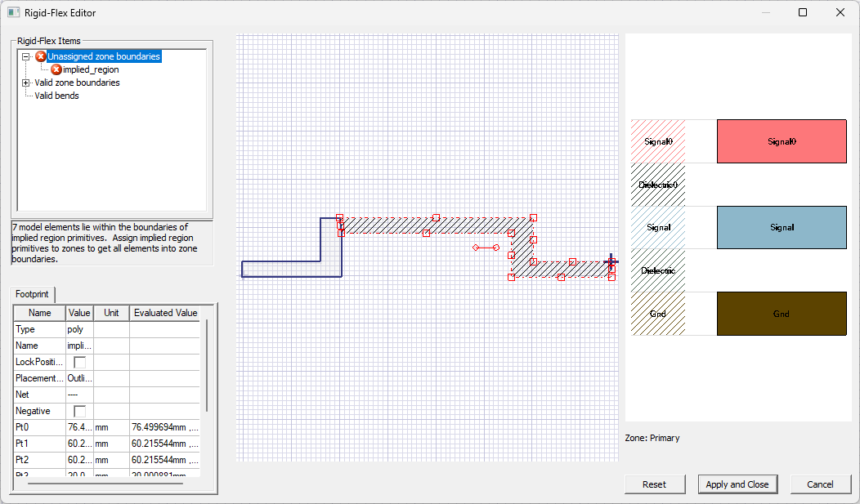The height and width of the screenshot is (504, 860).
Task: Click the red Signal0 color swatch
Action: point(781,140)
